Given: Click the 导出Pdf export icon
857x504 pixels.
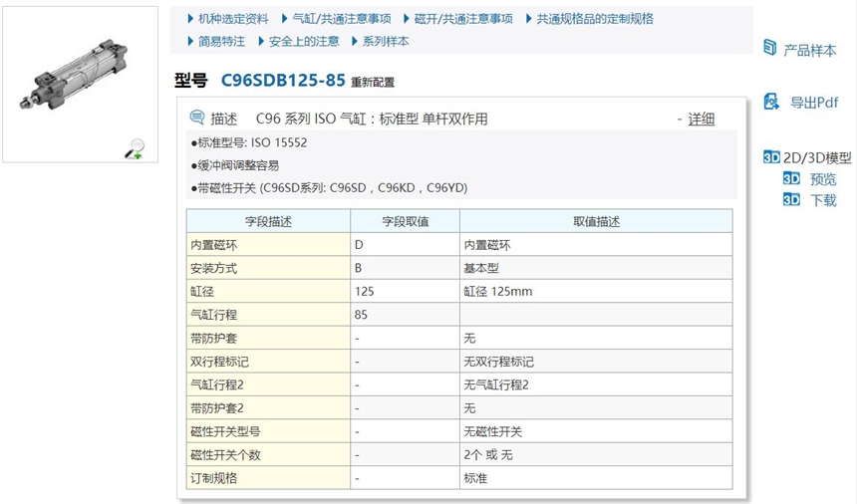Looking at the screenshot, I should coord(769,101).
